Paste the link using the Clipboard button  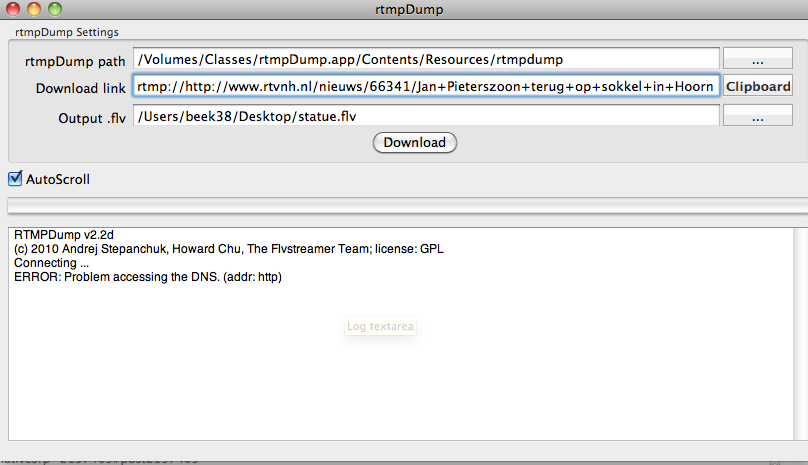pyautogui.click(x=757, y=87)
